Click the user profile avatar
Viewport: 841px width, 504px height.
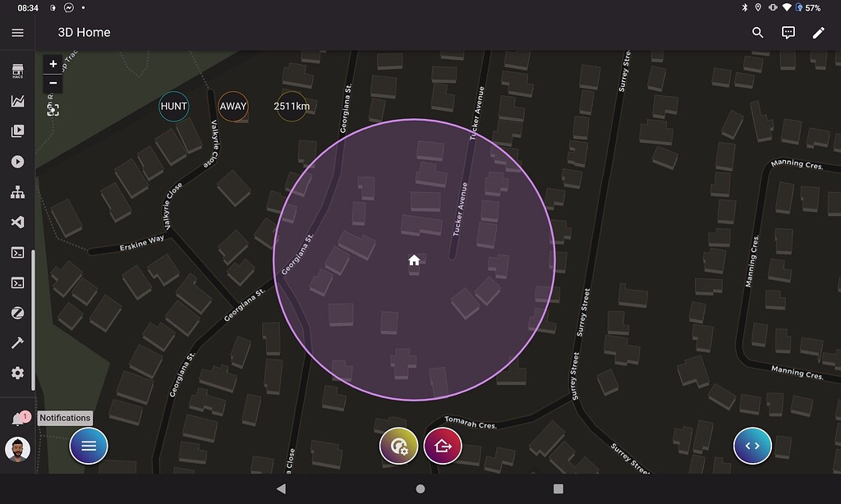(x=16, y=449)
